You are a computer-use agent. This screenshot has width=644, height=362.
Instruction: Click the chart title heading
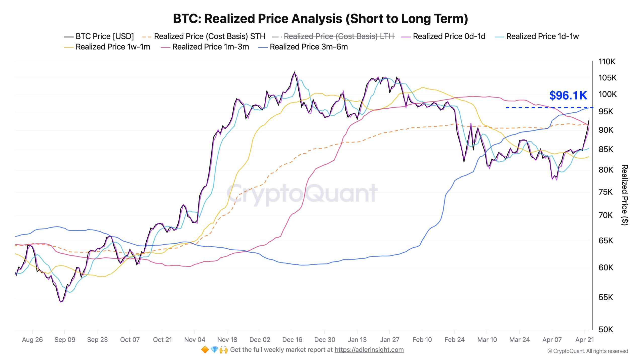pos(320,19)
